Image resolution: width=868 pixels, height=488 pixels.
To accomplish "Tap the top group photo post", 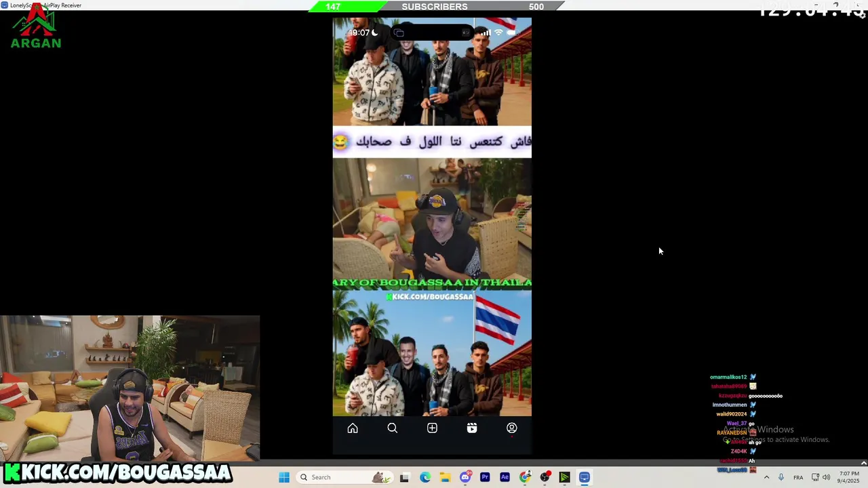I will (432, 71).
